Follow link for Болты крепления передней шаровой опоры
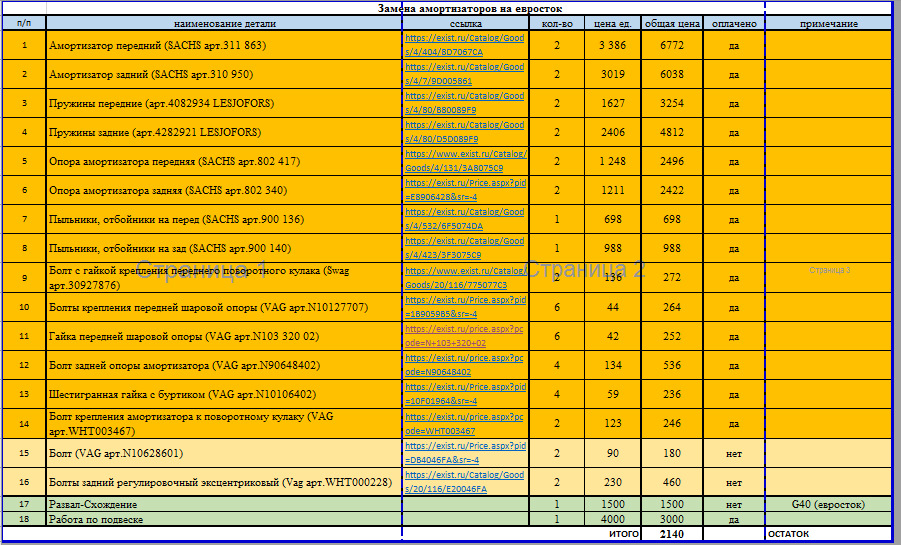901x545 pixels. tap(465, 307)
